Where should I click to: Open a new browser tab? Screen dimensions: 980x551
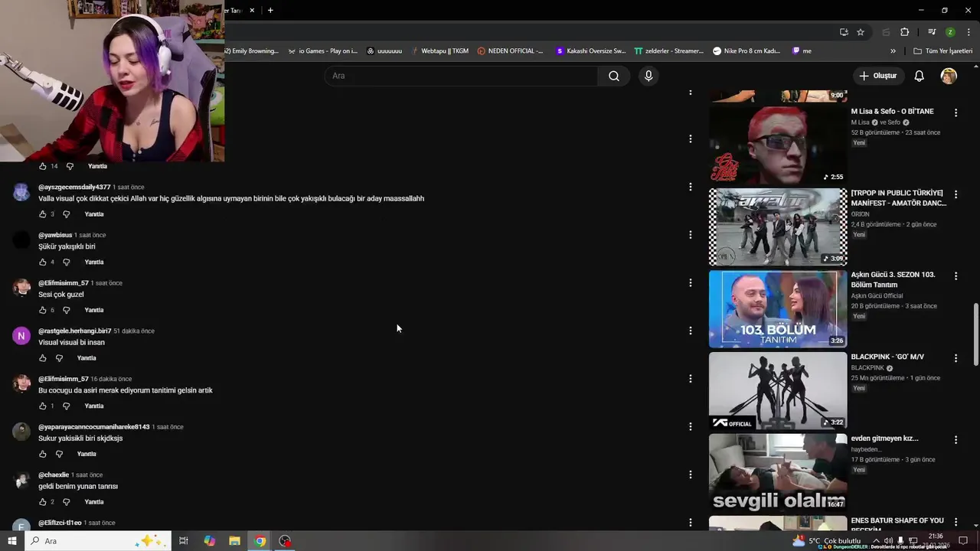[x=270, y=10]
